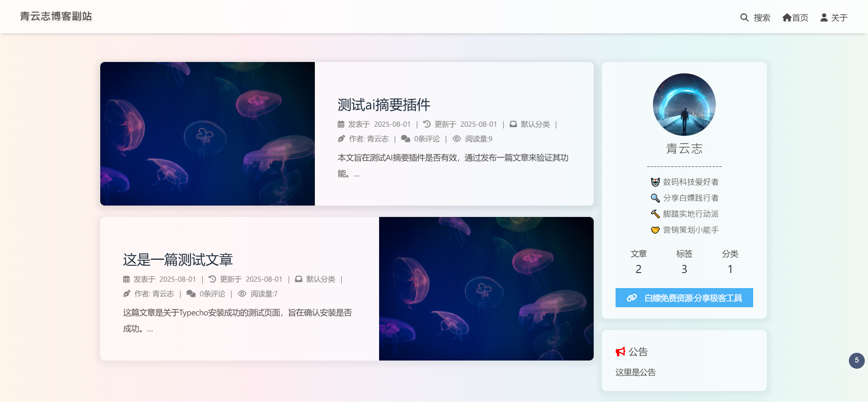Image resolution: width=868 pixels, height=402 pixels.
Task: Click comments bubble icon under 这是一篇测试文章
Action: [x=191, y=294]
